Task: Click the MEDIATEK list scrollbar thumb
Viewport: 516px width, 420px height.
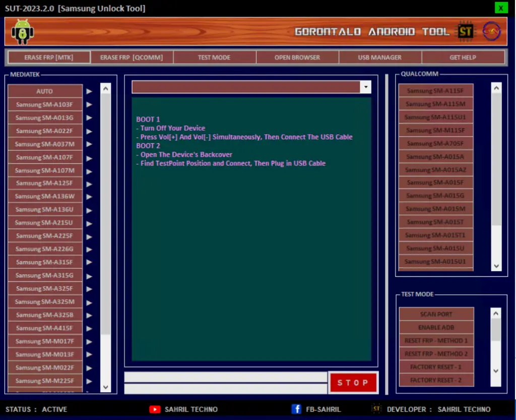Action: coord(106,214)
